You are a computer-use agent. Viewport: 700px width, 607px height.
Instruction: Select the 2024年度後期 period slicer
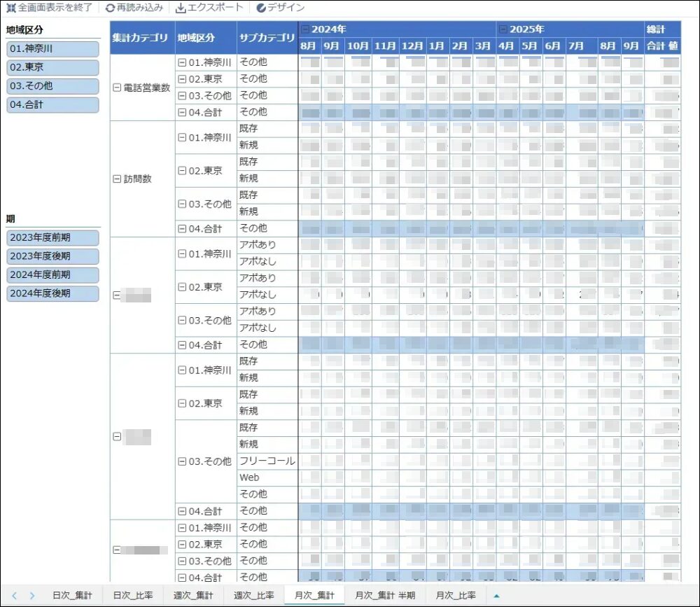click(x=52, y=293)
